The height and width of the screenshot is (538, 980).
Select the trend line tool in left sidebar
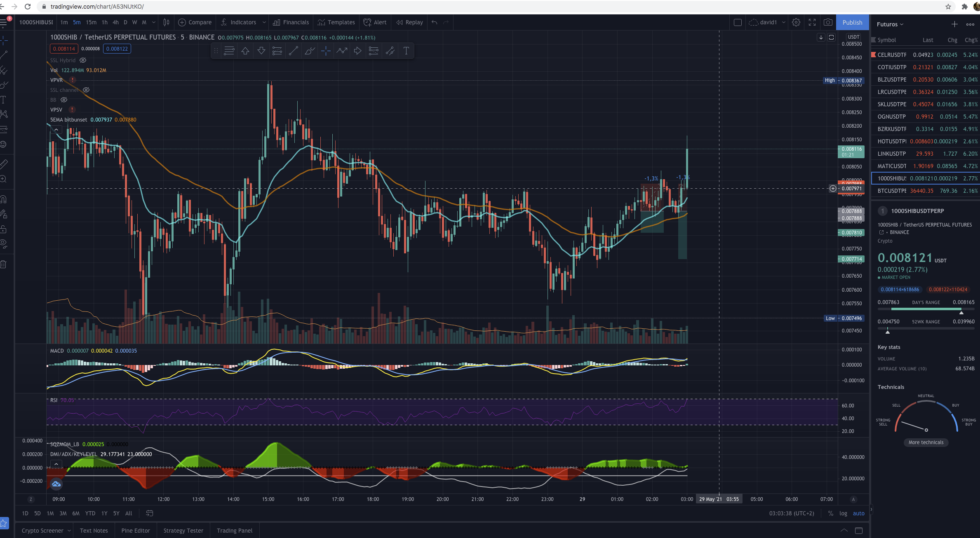[4, 55]
